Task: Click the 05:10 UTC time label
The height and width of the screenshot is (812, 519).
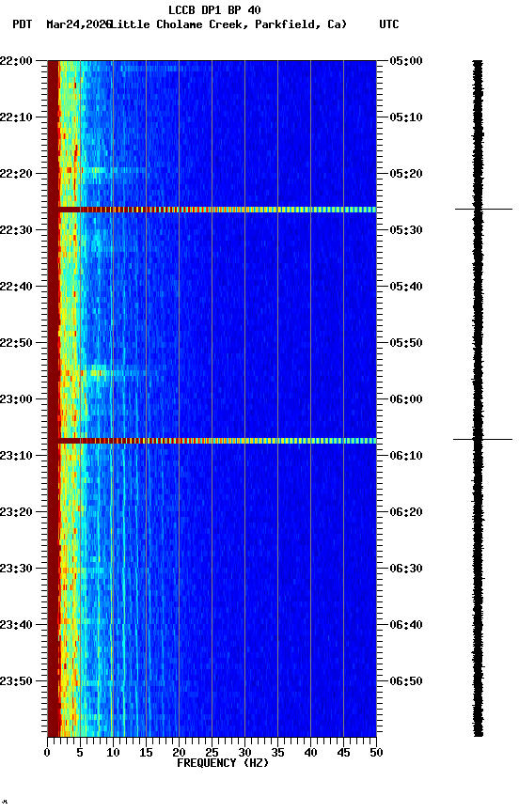Action: [406, 117]
